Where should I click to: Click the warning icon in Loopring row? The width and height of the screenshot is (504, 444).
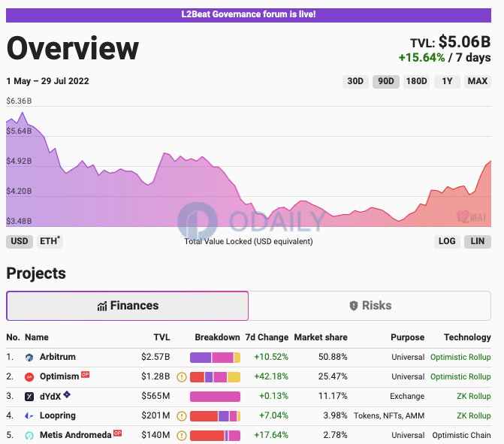(x=182, y=416)
